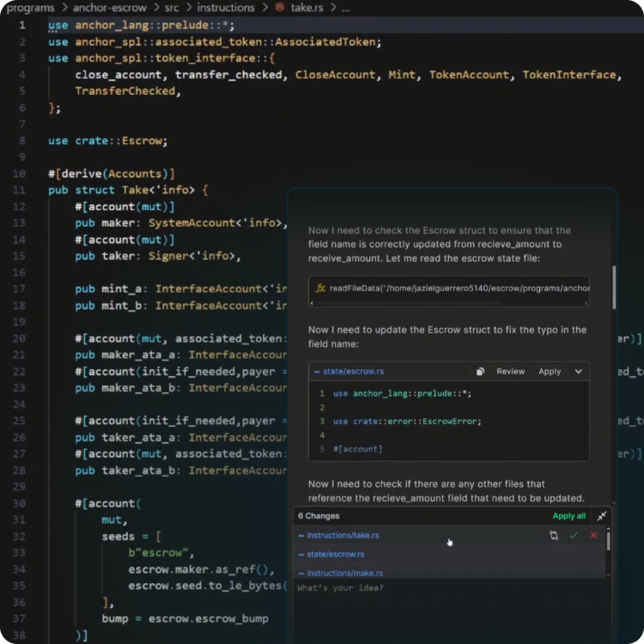Click the Rust file icon beside take.rs breadcrumb
This screenshot has width=644, height=644.
point(280,7)
